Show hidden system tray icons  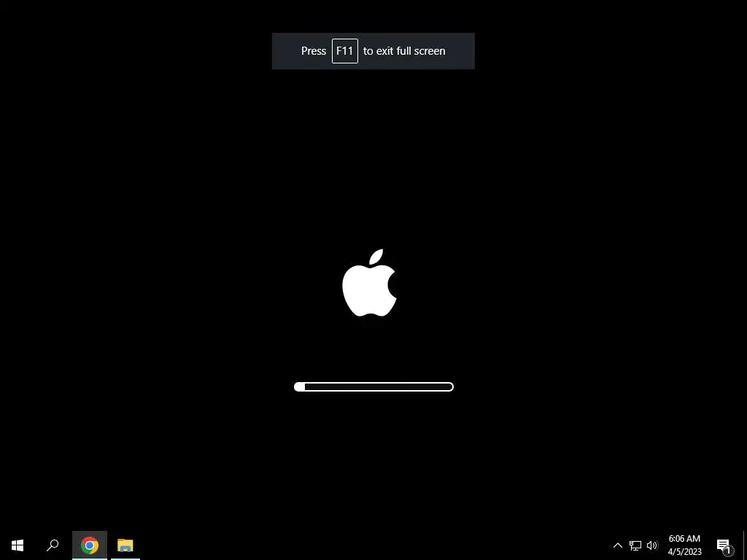tap(617, 545)
